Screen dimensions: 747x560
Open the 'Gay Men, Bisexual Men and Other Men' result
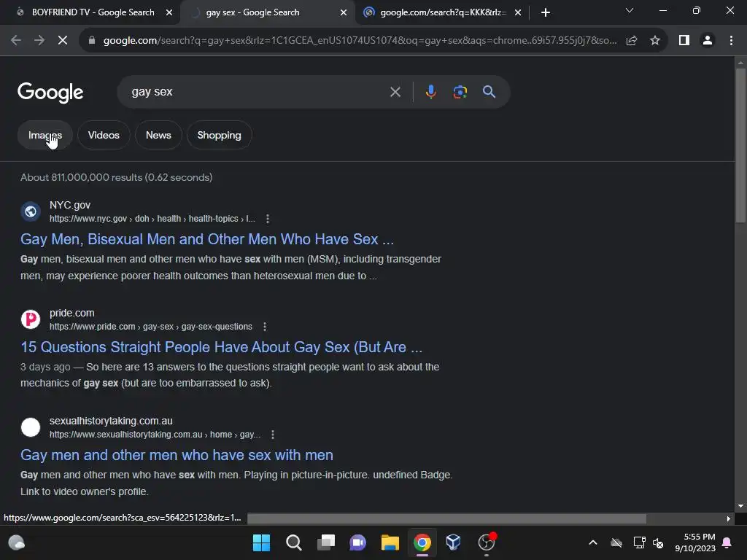click(207, 239)
